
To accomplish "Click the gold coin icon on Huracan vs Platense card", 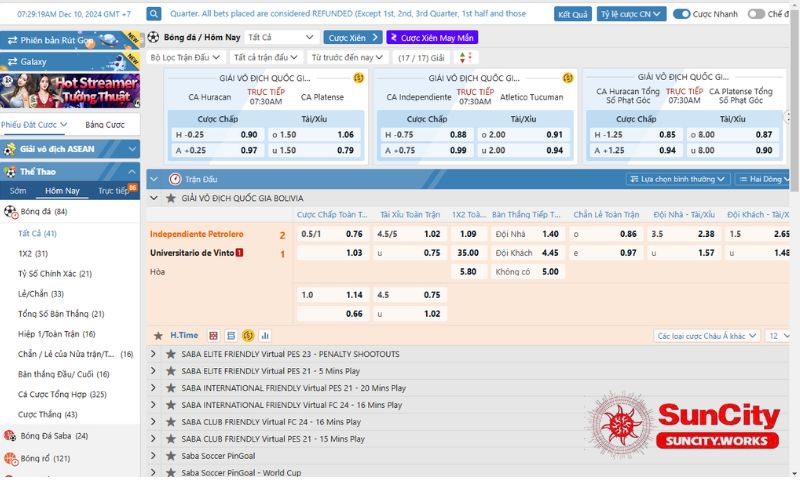I will pyautogui.click(x=358, y=78).
